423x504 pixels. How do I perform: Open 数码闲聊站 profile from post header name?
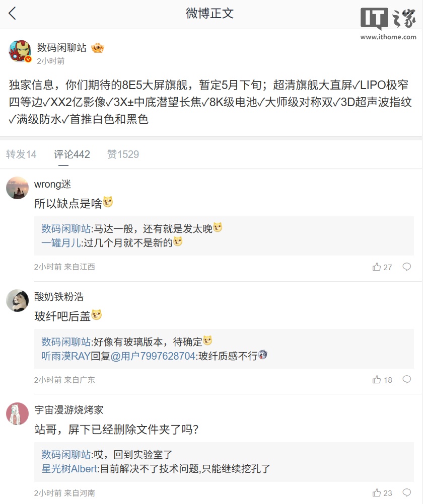click(61, 48)
